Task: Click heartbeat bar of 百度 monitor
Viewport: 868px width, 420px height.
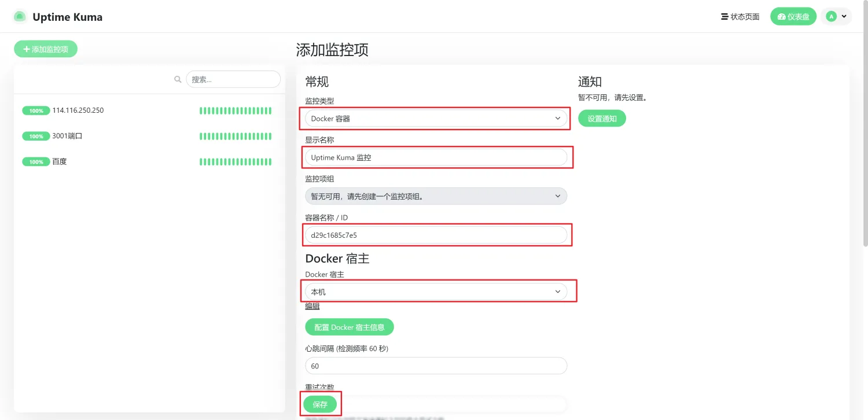Action: [235, 162]
